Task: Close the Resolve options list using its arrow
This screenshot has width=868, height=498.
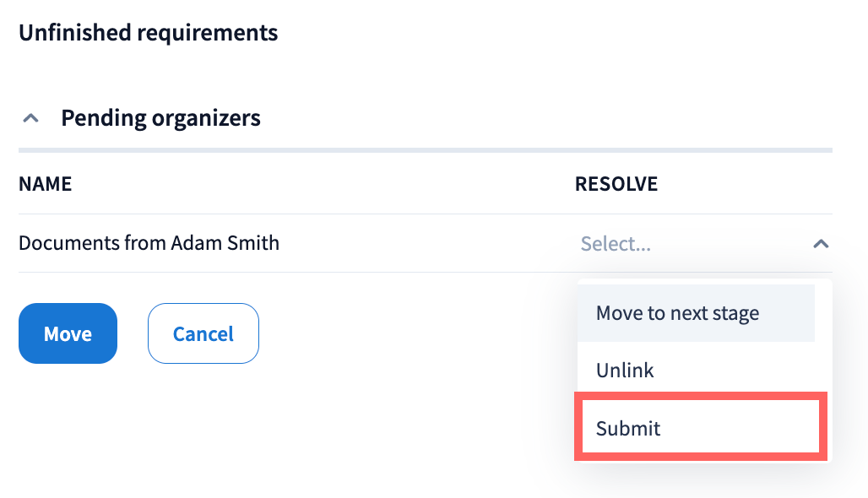Action: pos(820,244)
